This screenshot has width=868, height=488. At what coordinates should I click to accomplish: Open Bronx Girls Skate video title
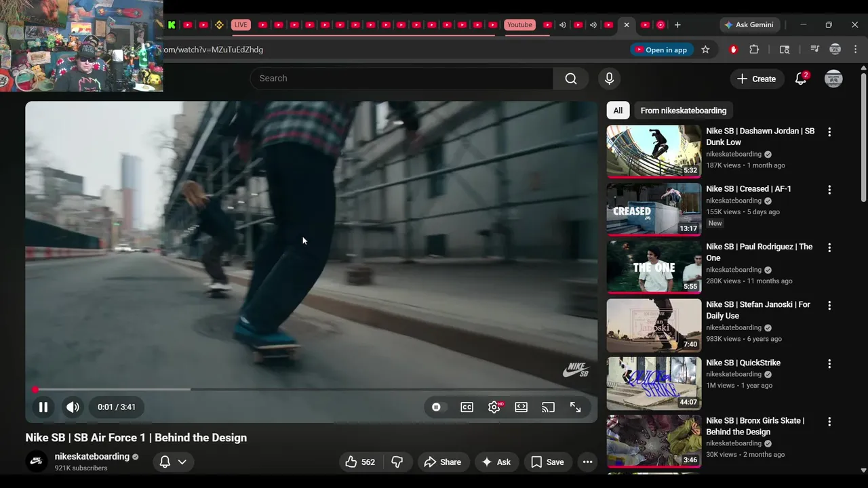(755, 426)
